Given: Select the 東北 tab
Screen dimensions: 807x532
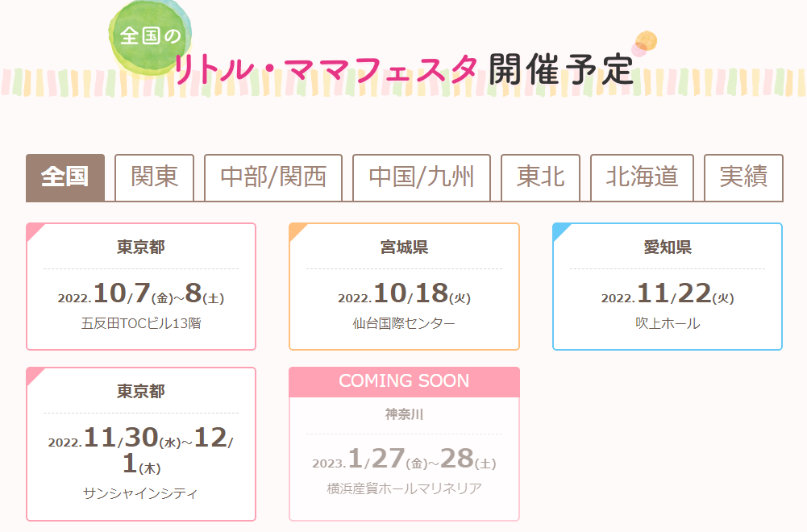Looking at the screenshot, I should click(540, 177).
